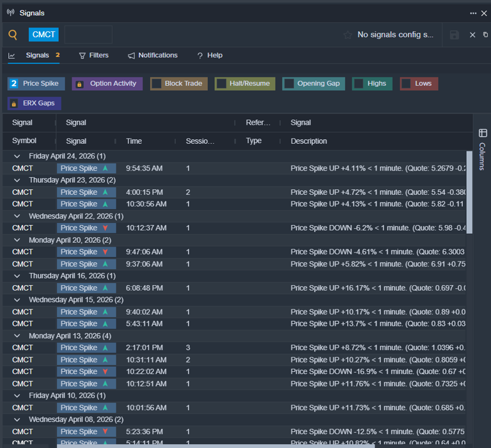Click the Price Spike signal filter button
Image resolution: width=491 pixels, height=448 pixels.
point(36,84)
